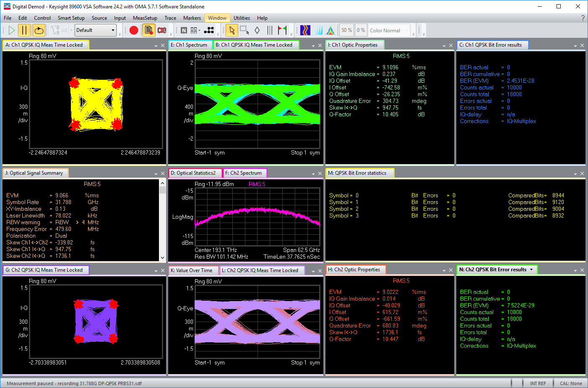This screenshot has width=588, height=388.
Task: Select the F: Ch2 Spectrum tab
Action: (245, 173)
